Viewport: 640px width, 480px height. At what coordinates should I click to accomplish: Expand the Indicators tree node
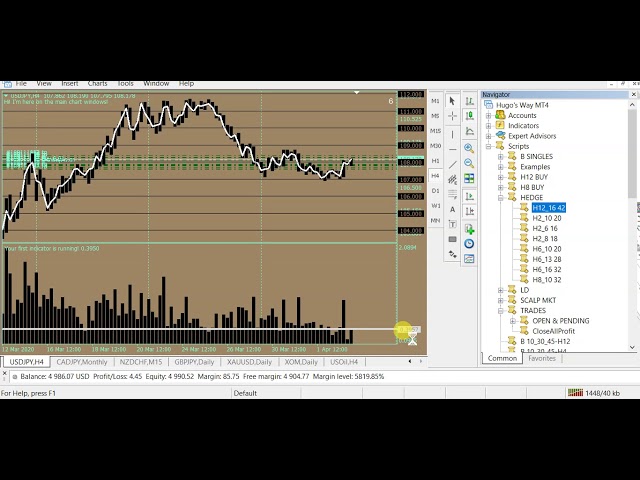point(489,126)
